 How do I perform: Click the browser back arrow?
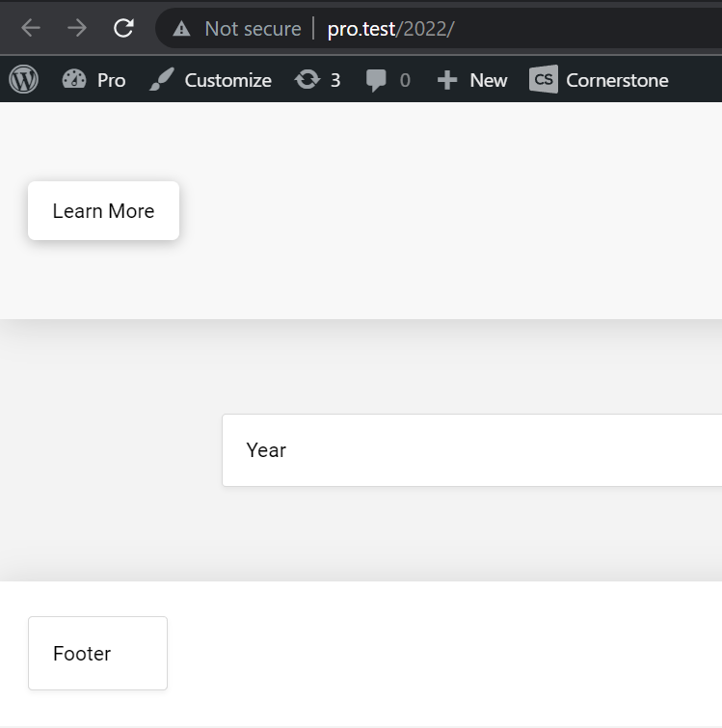click(x=31, y=28)
